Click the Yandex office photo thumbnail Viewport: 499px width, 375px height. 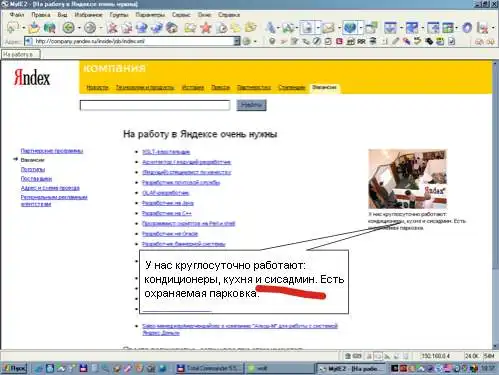click(x=407, y=179)
